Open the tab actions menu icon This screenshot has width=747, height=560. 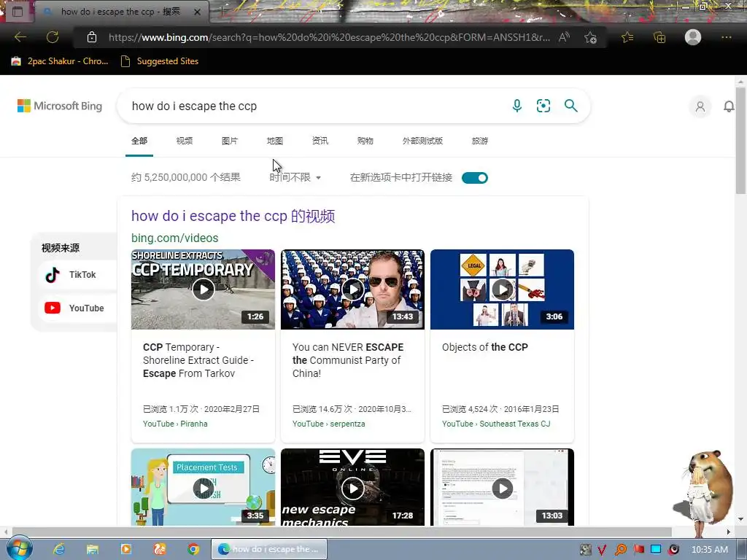18,12
